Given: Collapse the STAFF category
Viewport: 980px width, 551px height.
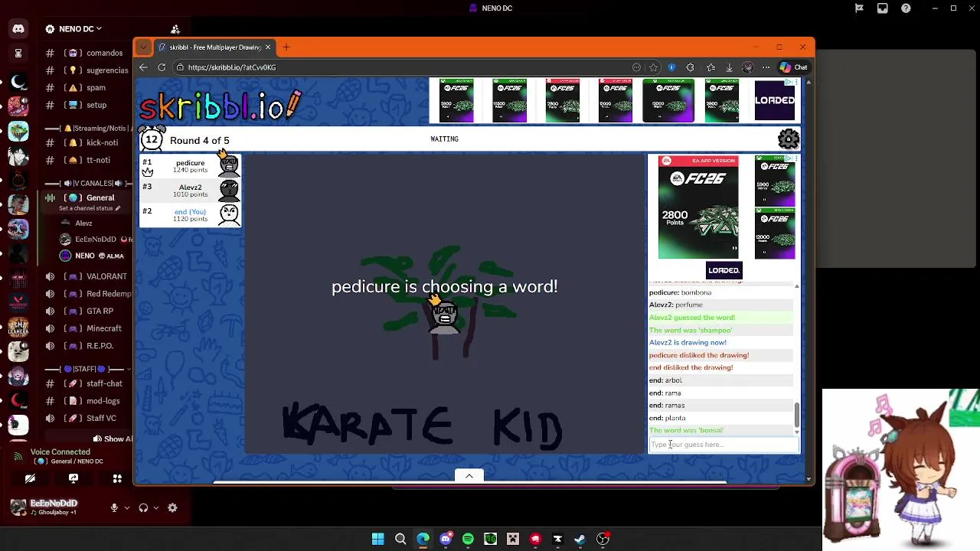Looking at the screenshot, I should pos(88,370).
